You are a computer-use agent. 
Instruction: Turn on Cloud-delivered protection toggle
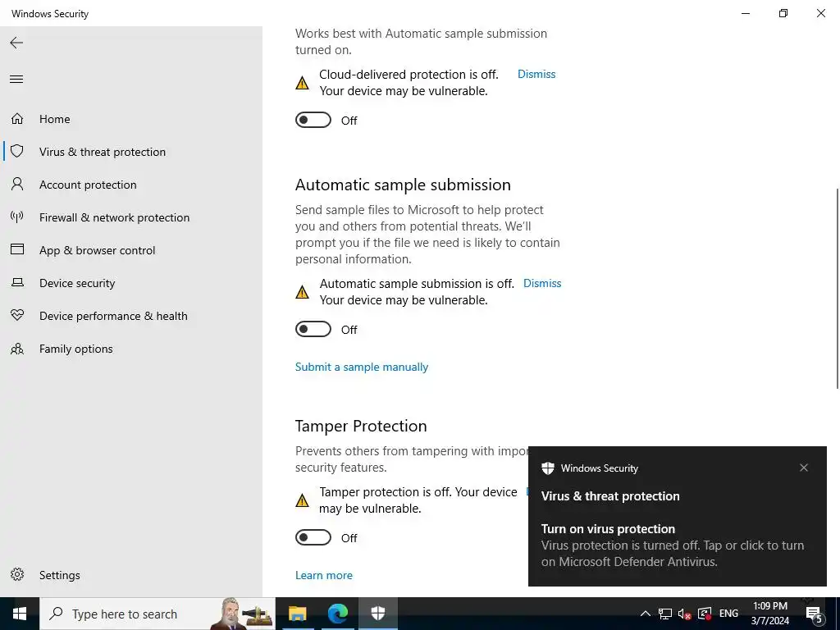tap(313, 120)
